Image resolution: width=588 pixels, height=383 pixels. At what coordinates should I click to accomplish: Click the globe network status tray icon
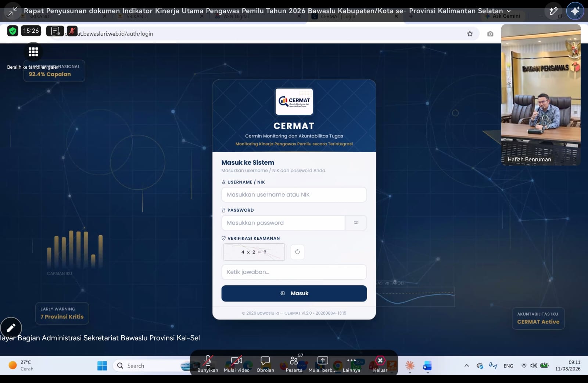point(480,366)
